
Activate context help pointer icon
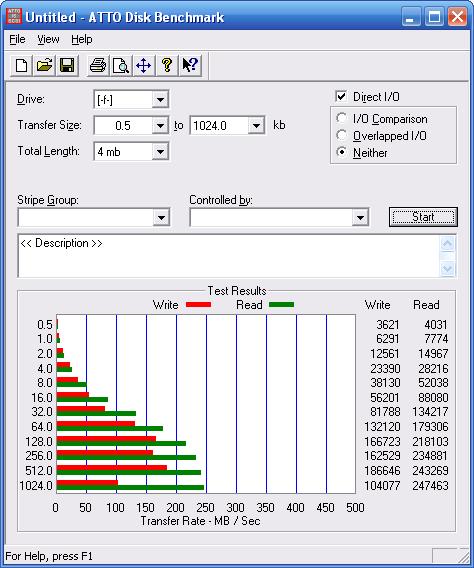pos(190,66)
